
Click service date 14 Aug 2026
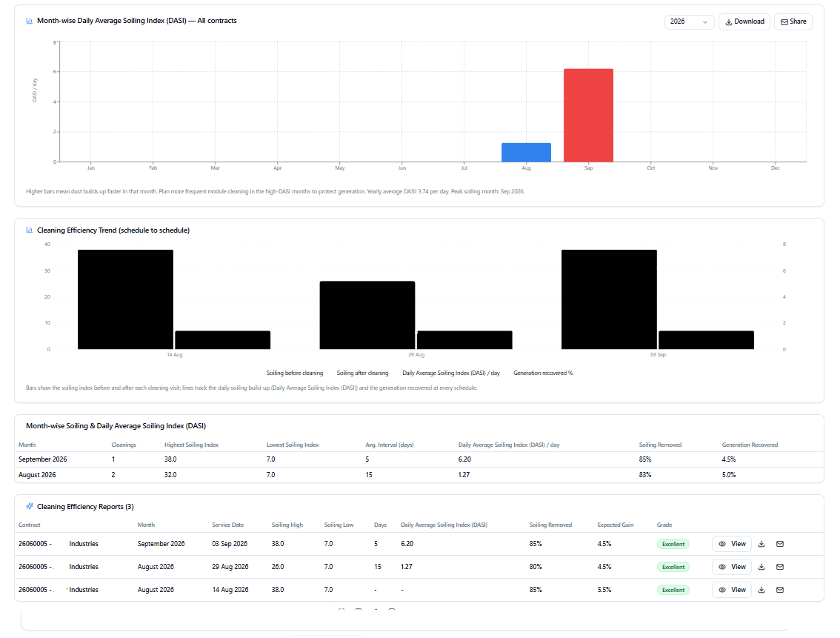pyautogui.click(x=230, y=590)
